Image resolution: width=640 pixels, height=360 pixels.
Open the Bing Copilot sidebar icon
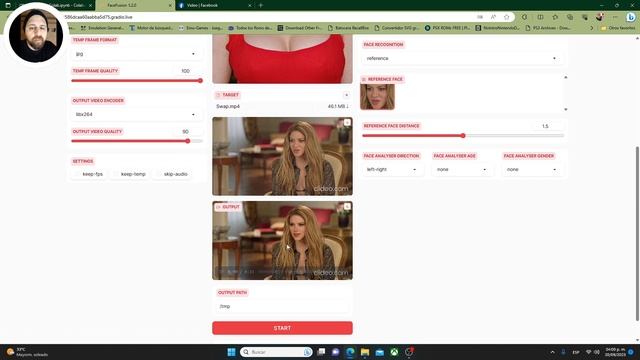[x=631, y=17]
